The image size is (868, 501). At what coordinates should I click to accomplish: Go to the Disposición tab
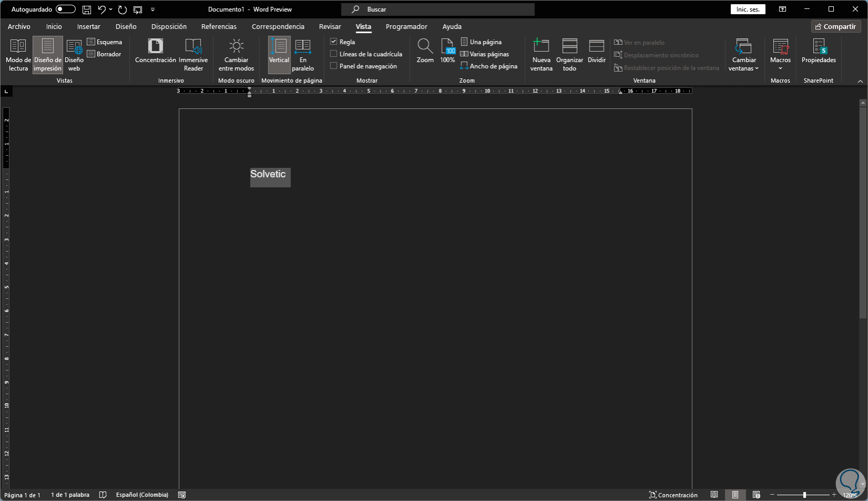pos(169,26)
